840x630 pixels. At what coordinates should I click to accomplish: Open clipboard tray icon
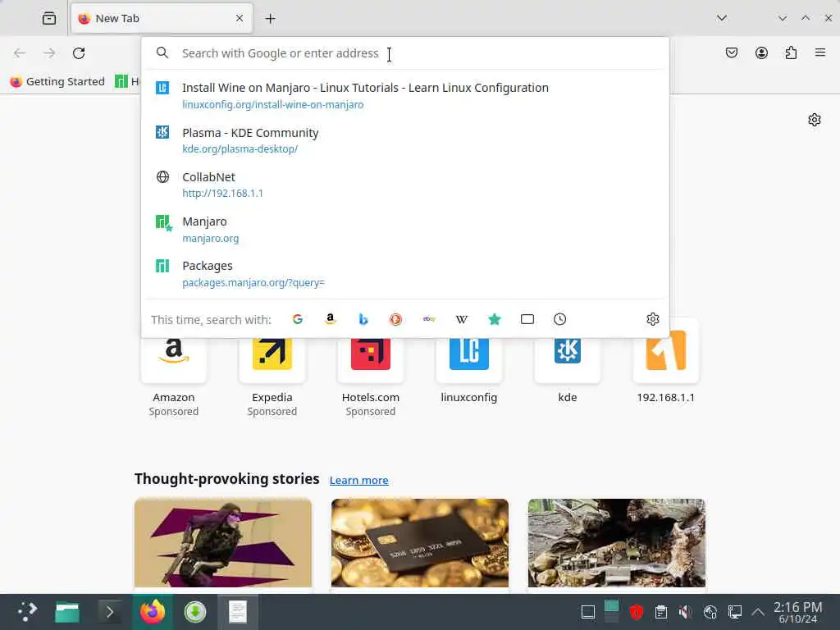click(x=661, y=612)
